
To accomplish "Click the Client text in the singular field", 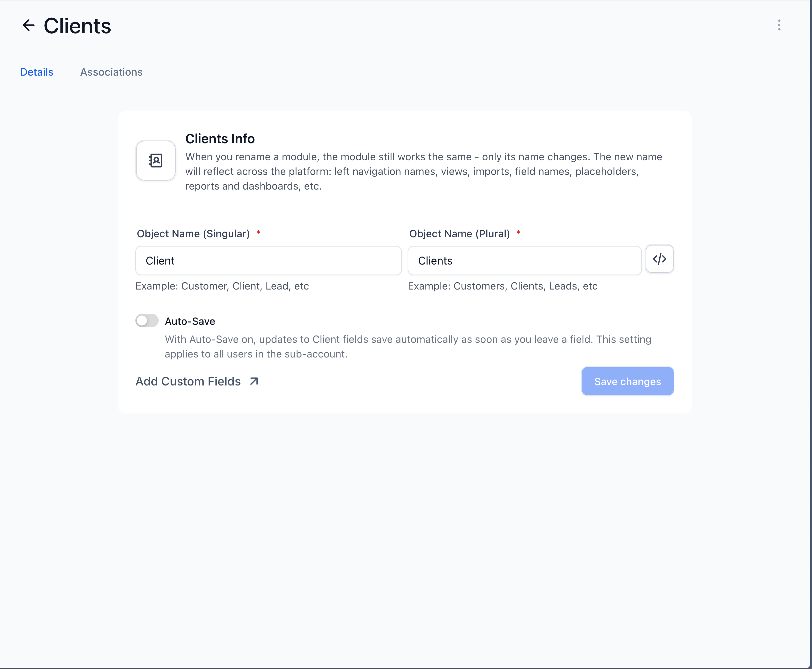I will tap(160, 261).
